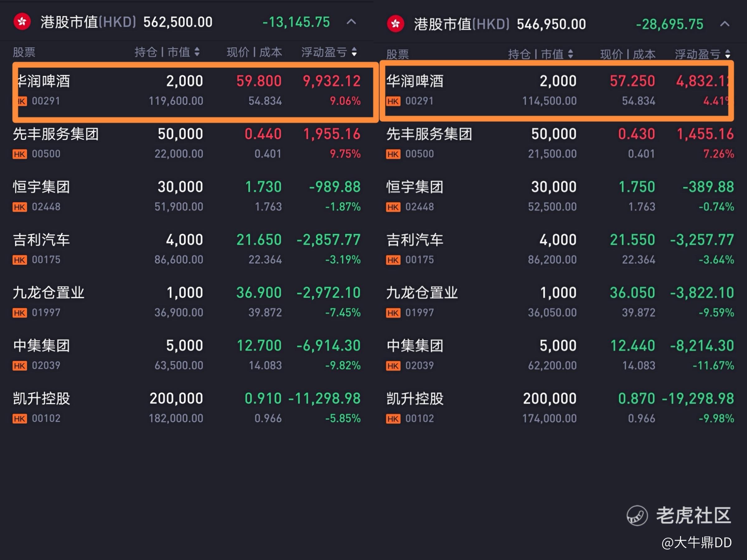Click the Hong Kong flag icon in right panel
This screenshot has width=747, height=560.
(396, 24)
